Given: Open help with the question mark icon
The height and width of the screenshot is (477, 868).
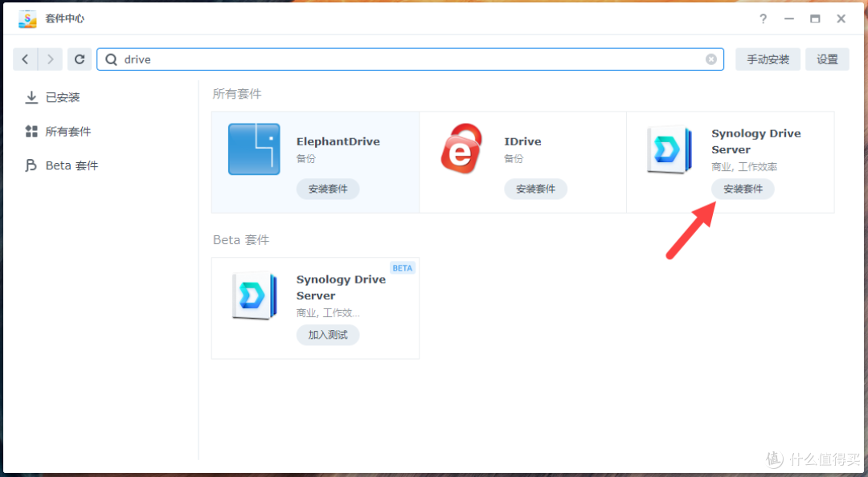Looking at the screenshot, I should coord(764,18).
